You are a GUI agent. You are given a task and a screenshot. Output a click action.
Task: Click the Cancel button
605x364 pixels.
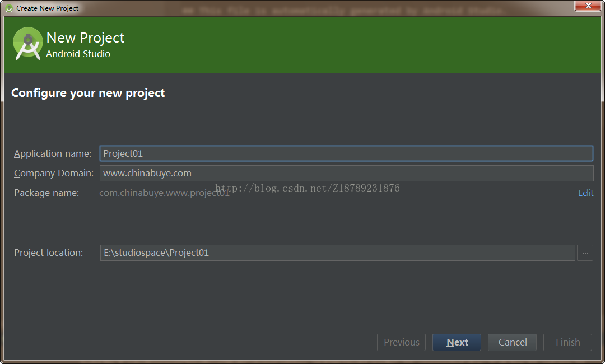(x=512, y=342)
